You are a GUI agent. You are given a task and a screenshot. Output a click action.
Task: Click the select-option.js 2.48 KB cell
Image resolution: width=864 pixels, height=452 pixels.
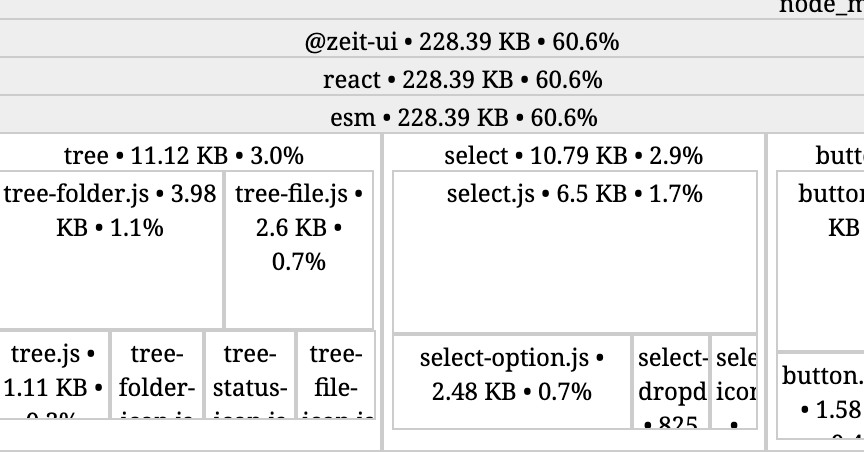512,382
